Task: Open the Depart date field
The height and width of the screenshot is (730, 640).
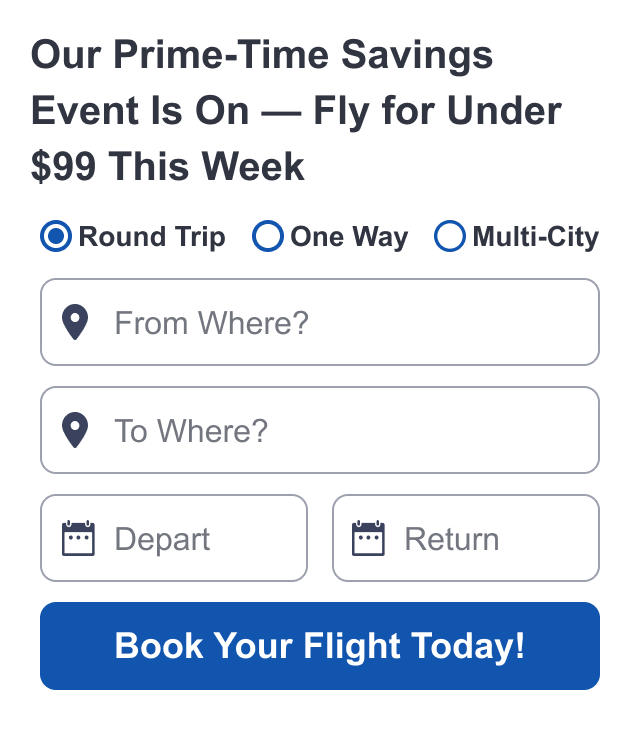Action: coord(174,538)
